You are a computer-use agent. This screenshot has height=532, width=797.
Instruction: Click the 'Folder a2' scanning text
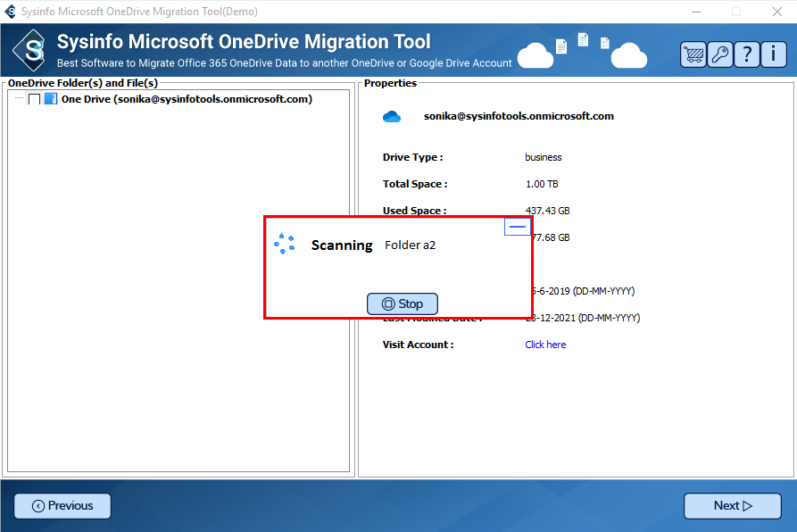pyautogui.click(x=411, y=245)
